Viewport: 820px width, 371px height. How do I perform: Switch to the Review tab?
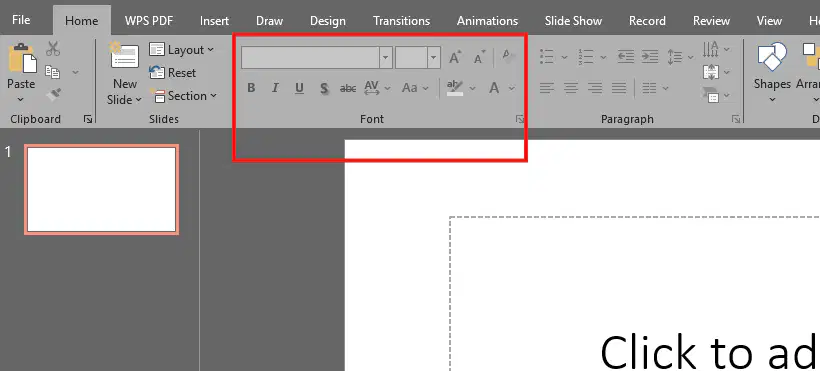click(x=711, y=21)
